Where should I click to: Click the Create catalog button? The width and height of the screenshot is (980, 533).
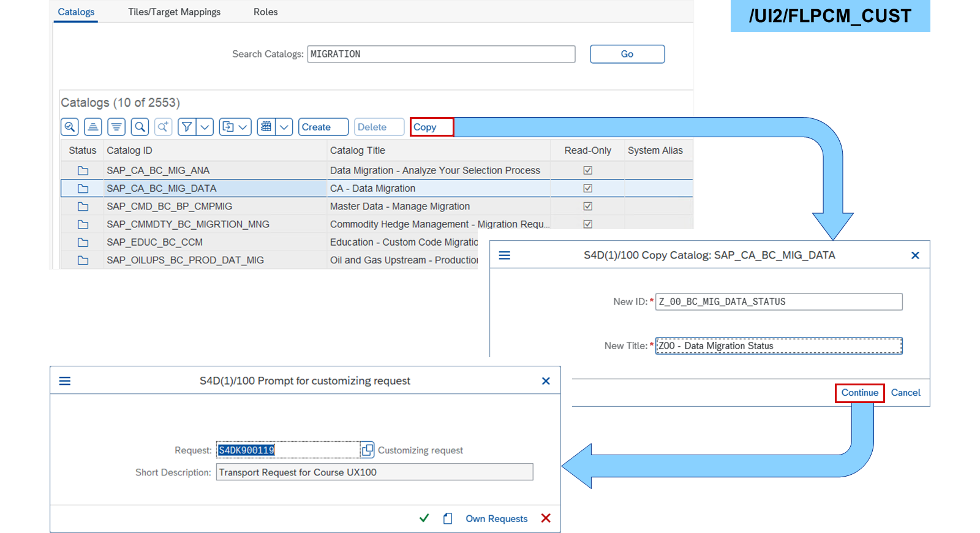click(323, 127)
